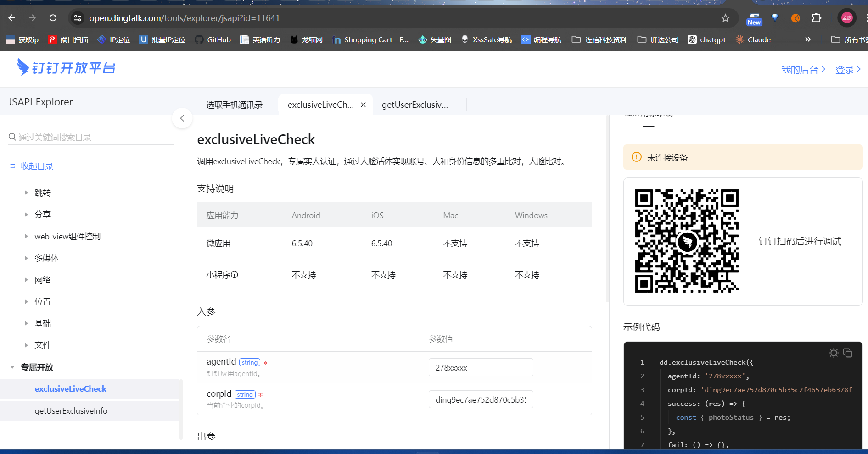The height and width of the screenshot is (454, 868).
Task: Switch to 选取手机通讯录 tab
Action: 234,105
